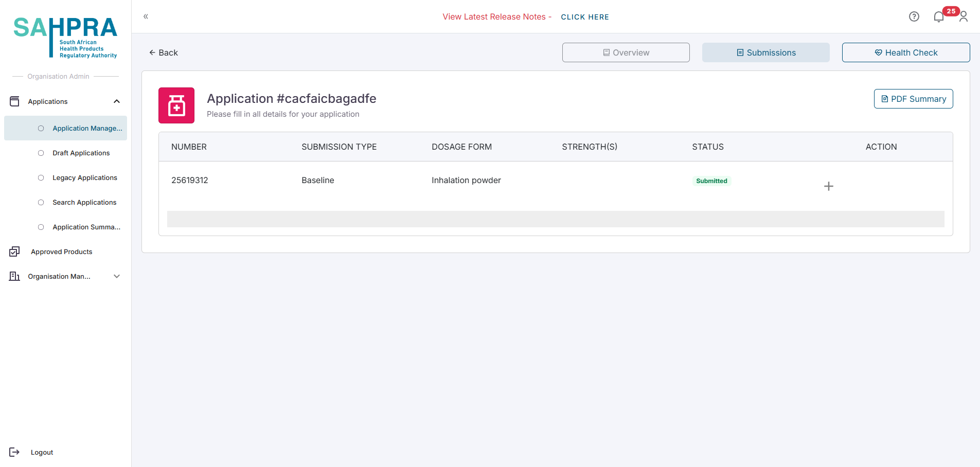
Task: Click the grey horizontal bar below table row
Action: 556,219
